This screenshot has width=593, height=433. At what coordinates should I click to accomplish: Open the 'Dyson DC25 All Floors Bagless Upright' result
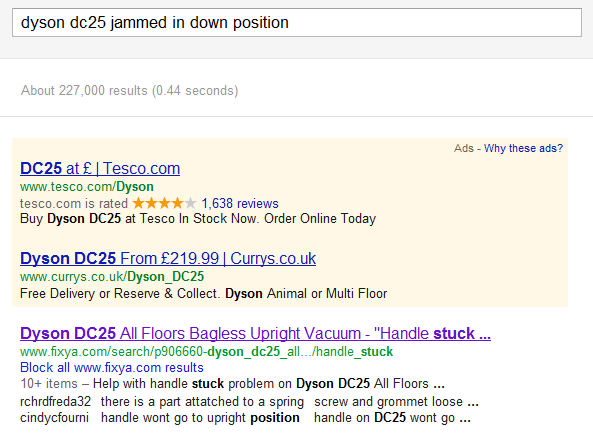(x=255, y=333)
